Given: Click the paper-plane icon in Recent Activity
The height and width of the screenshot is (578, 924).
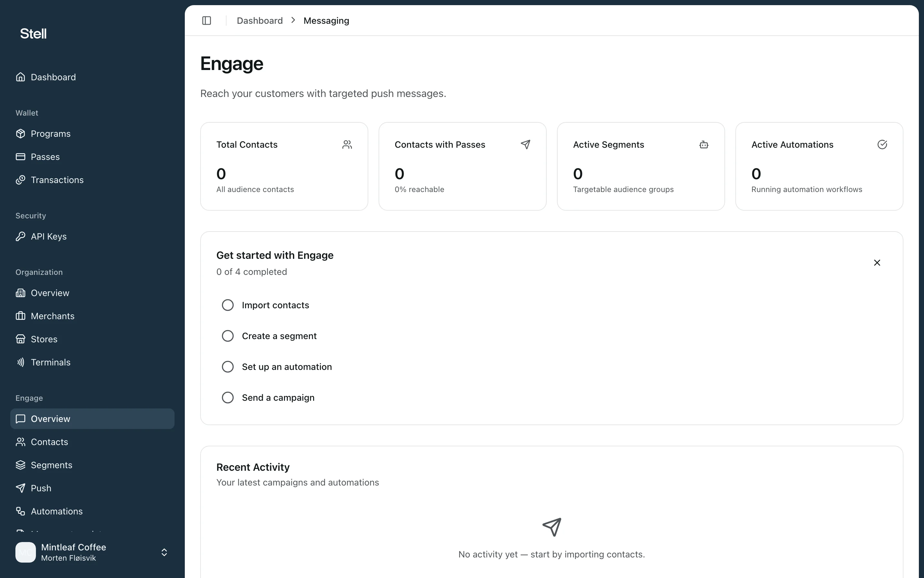Looking at the screenshot, I should [552, 527].
